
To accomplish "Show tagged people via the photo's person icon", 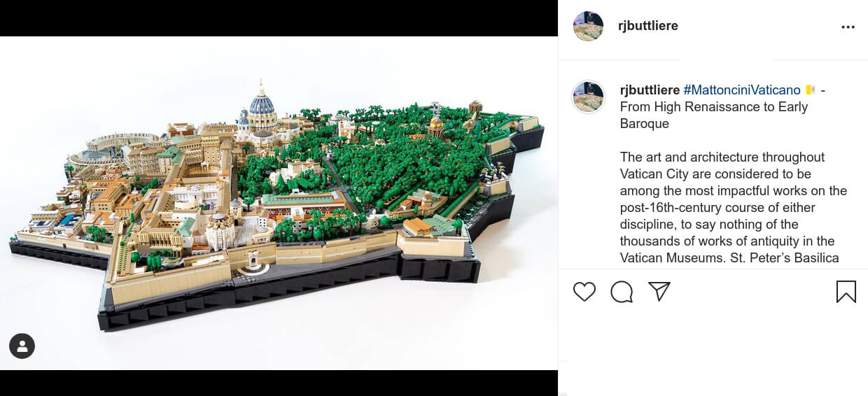I will (22, 346).
